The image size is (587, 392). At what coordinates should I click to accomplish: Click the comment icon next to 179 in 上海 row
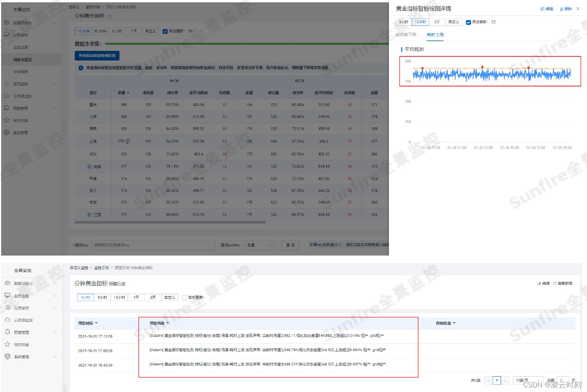point(128,141)
